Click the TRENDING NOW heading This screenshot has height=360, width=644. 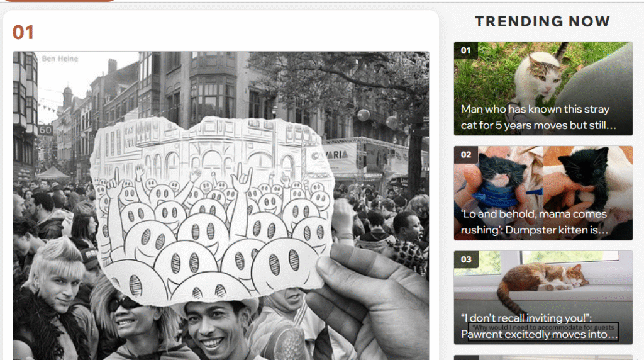pos(543,21)
